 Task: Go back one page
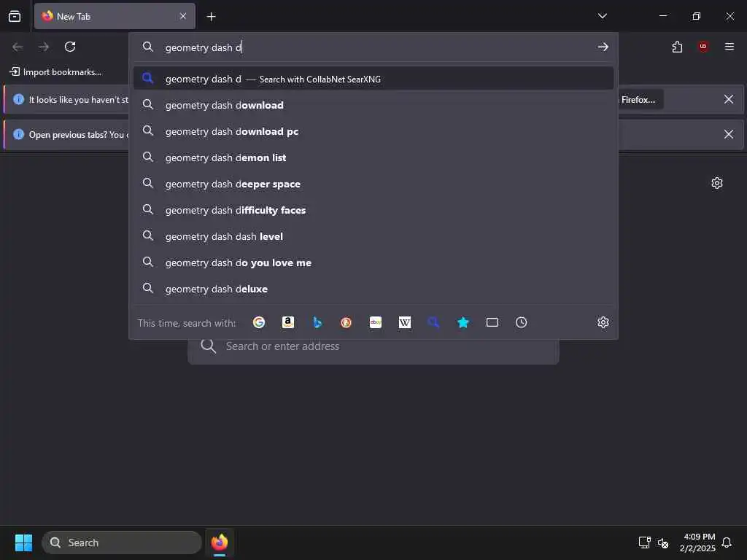[18, 47]
